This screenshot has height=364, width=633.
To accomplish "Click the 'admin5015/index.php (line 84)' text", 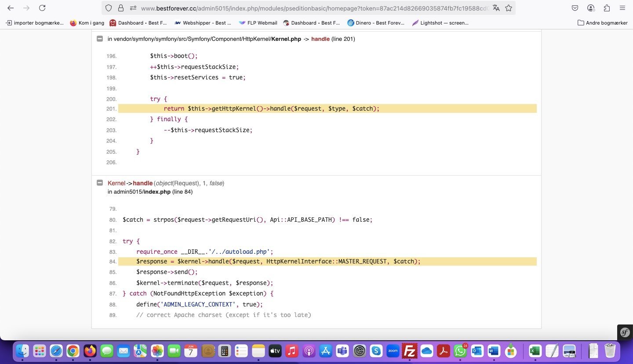I will pos(153,192).
